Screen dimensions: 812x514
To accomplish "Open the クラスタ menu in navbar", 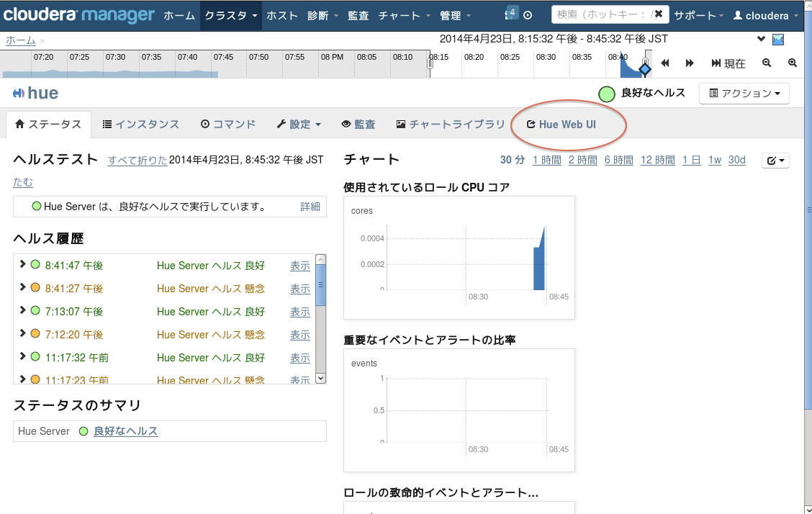I will coord(230,16).
